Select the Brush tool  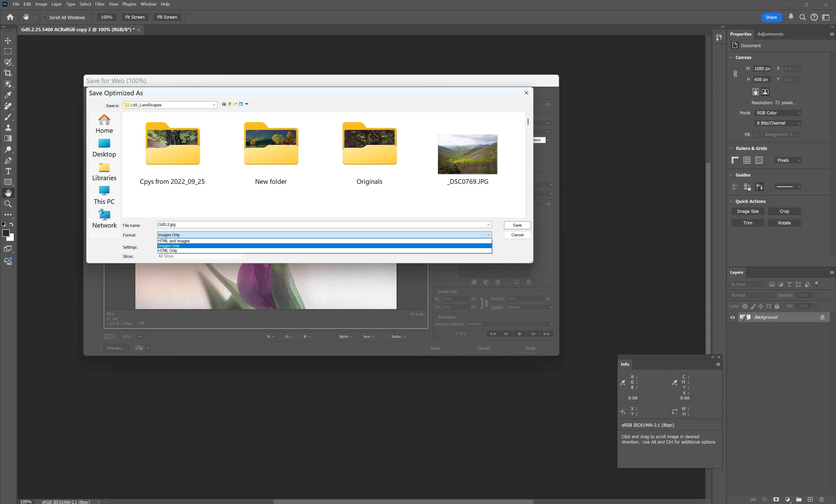tap(8, 117)
